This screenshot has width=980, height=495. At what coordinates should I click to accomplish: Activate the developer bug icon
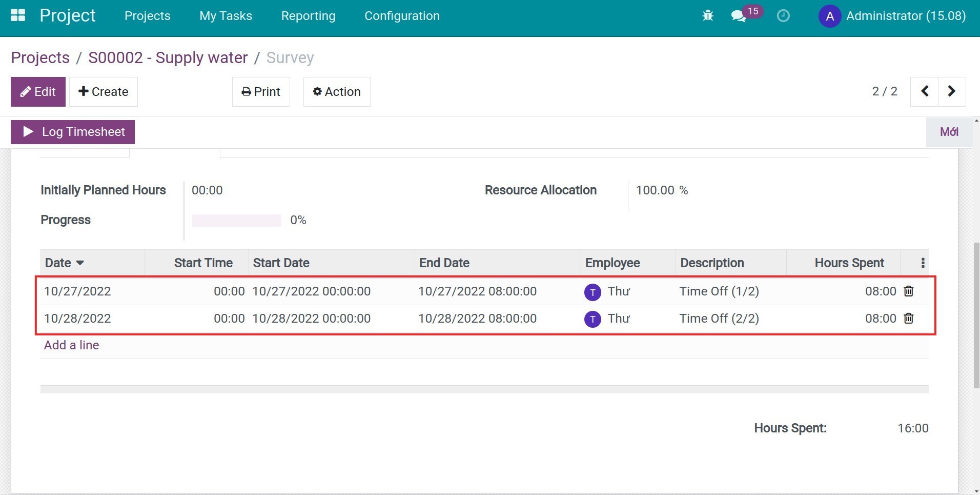click(707, 15)
